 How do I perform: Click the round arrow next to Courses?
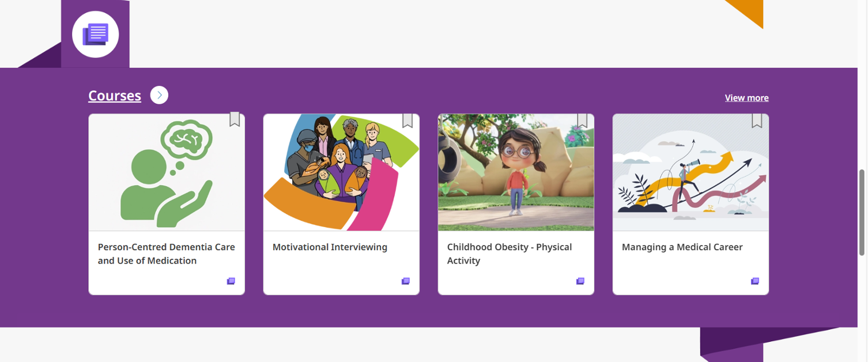tap(159, 95)
